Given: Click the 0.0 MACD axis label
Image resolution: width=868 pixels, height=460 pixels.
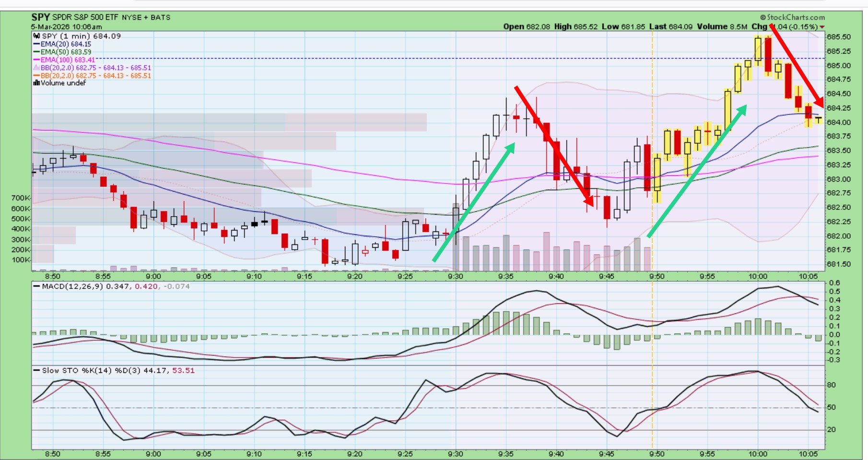Looking at the screenshot, I should [834, 335].
